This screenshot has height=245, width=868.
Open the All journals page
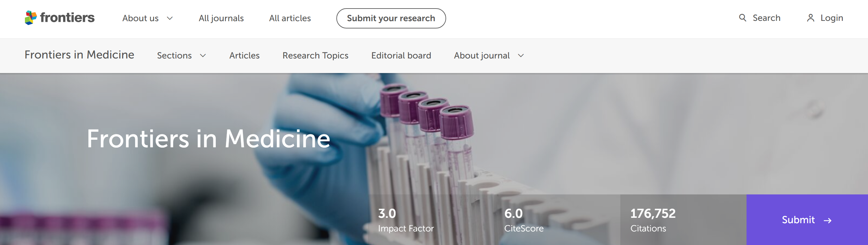(221, 18)
